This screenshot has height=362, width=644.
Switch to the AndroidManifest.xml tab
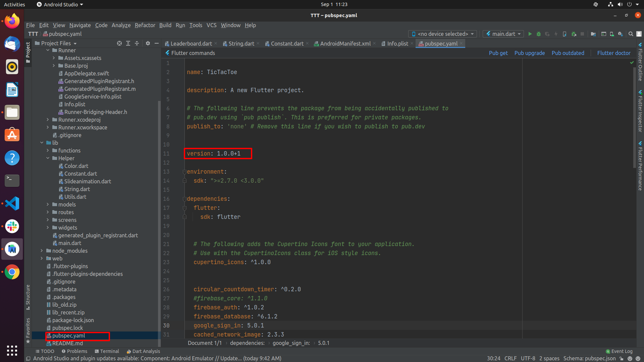tap(345, 44)
